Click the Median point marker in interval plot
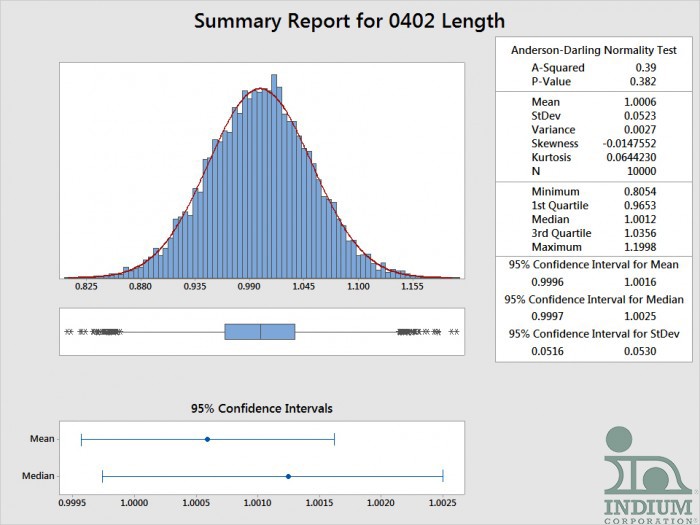Viewport: 700px width, 525px height. [288, 476]
